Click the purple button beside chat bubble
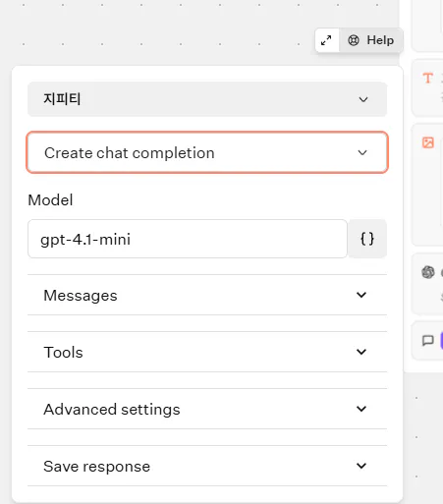 442,341
